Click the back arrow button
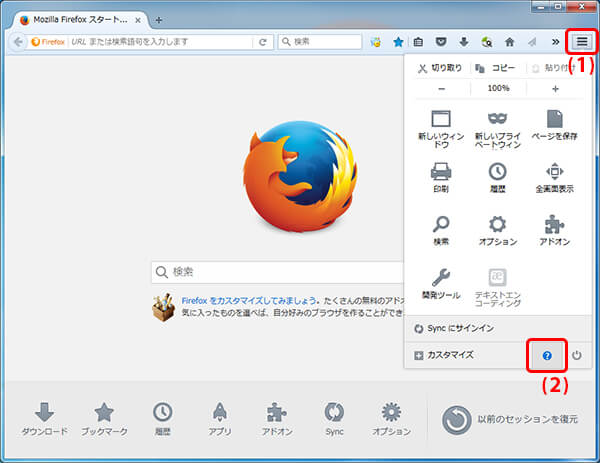 click(18, 42)
